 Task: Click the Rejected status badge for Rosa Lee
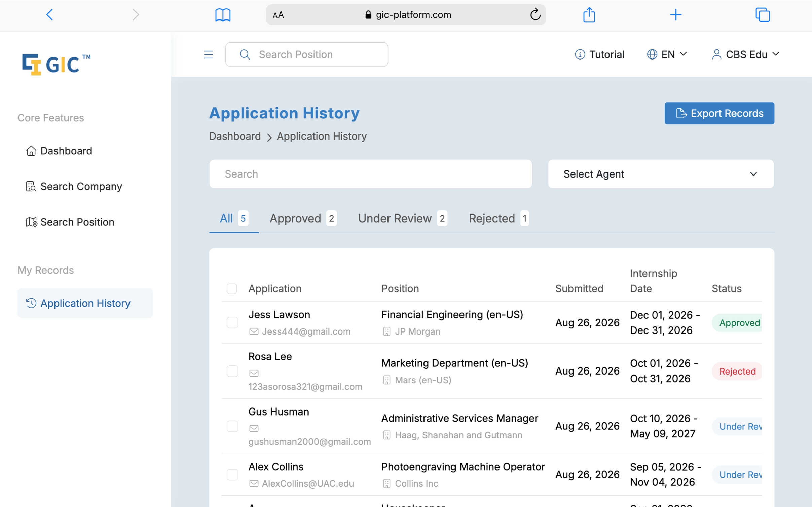pos(737,371)
